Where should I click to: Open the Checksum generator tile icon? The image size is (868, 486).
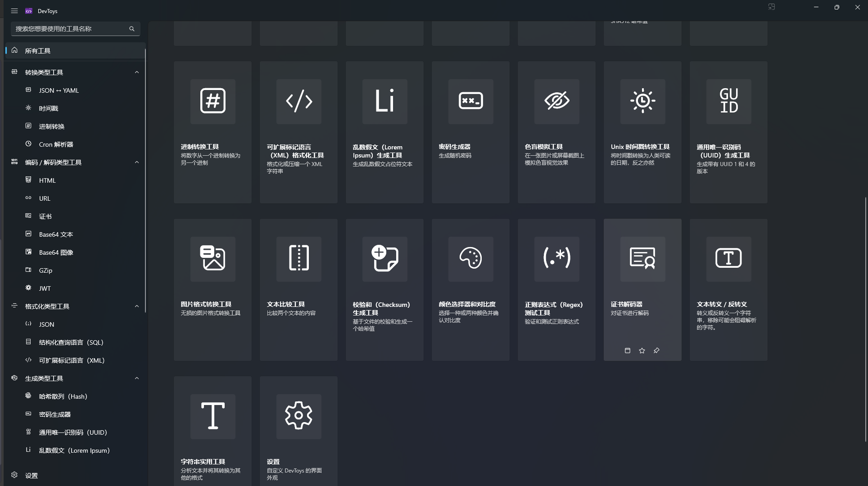pyautogui.click(x=384, y=259)
